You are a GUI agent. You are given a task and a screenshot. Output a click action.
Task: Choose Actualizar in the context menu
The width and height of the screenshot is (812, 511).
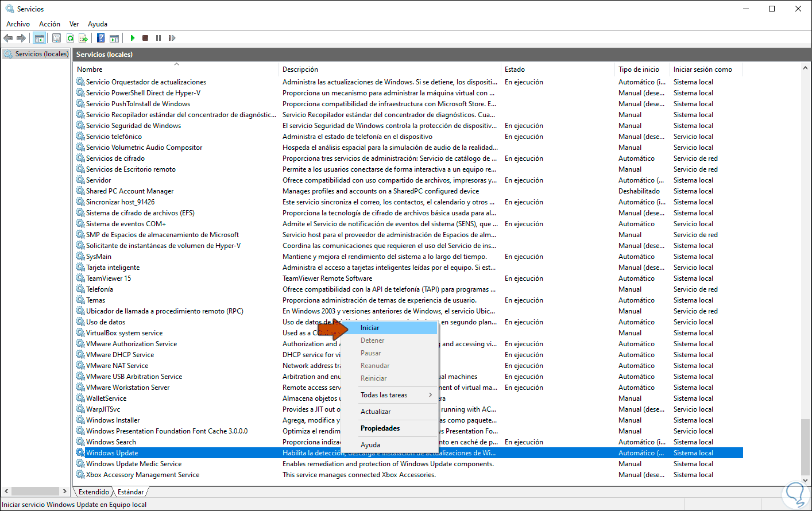click(x=390, y=412)
